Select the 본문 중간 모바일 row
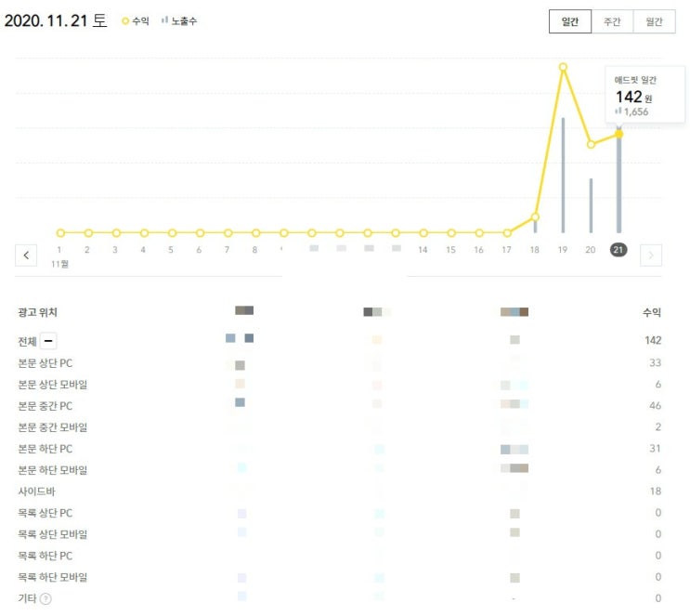This screenshot has height=616, width=690. (x=339, y=427)
